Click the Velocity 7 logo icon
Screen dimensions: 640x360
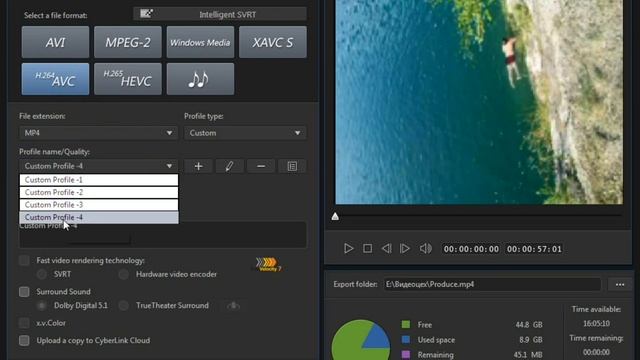(268, 264)
